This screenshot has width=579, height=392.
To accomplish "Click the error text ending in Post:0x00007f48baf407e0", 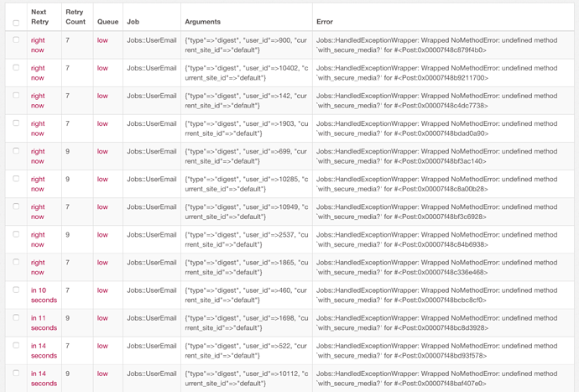I will point(437,379).
